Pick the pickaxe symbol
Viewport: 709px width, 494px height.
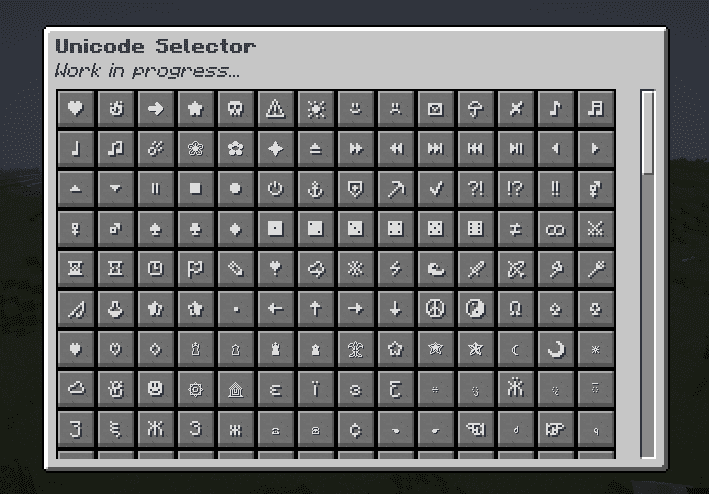pyautogui.click(x=395, y=188)
